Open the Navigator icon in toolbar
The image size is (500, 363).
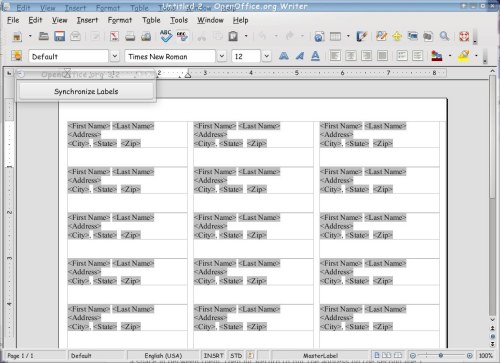click(x=397, y=36)
